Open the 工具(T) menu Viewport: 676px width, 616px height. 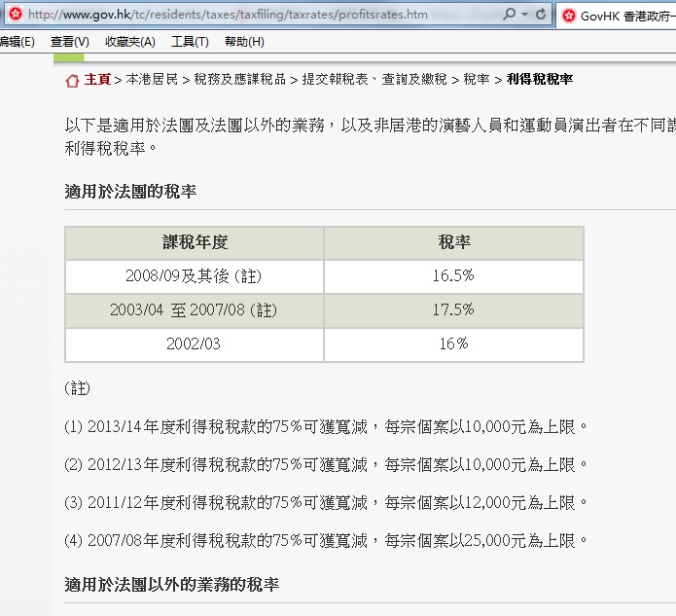[x=190, y=42]
